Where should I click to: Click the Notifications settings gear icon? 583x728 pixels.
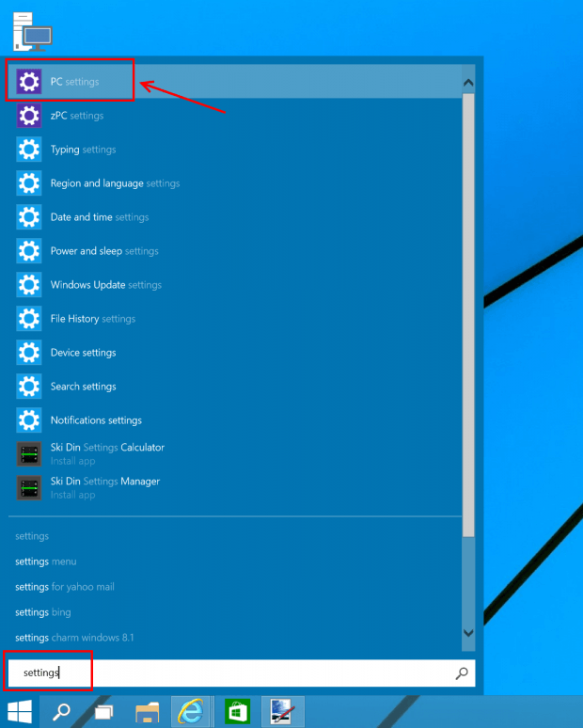pos(29,420)
